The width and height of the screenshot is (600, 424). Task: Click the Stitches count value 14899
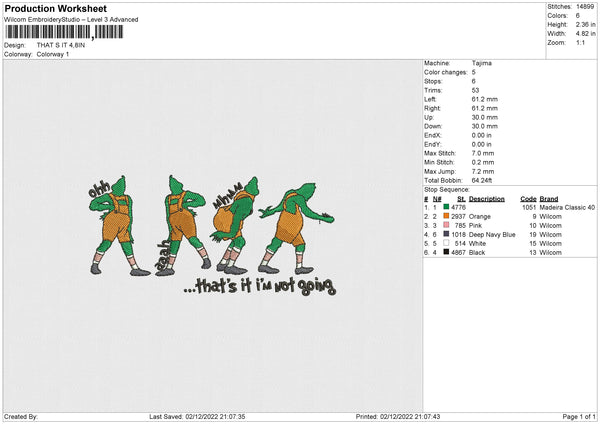tap(586, 7)
